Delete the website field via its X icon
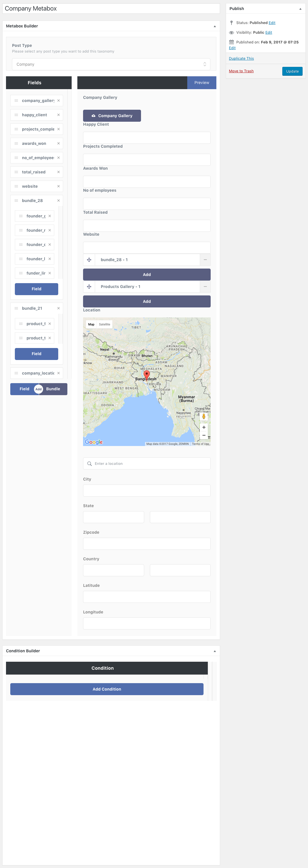The width and height of the screenshot is (308, 868). point(58,186)
